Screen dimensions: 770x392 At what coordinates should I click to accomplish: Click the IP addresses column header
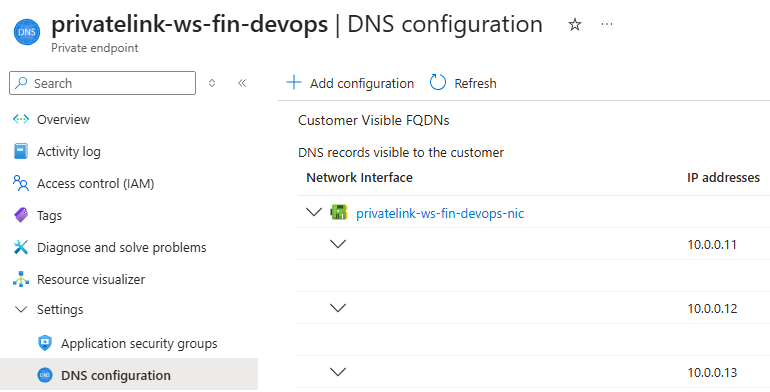(723, 177)
